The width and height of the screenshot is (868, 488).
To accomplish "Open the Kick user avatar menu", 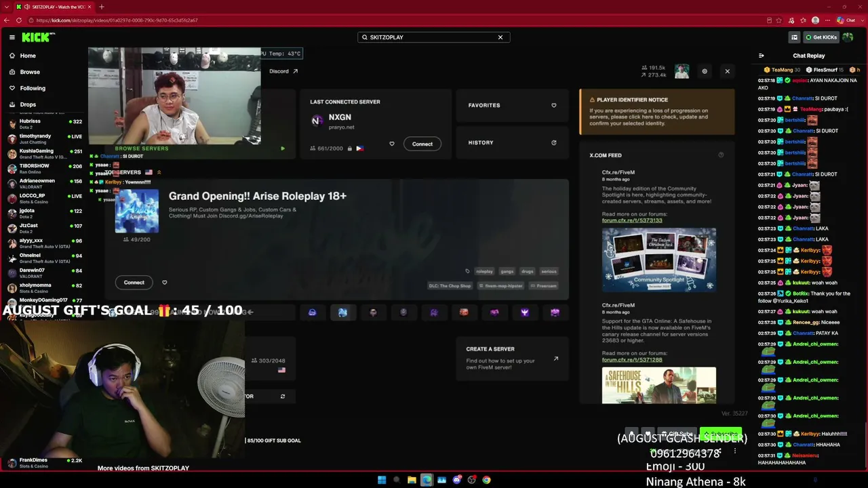I will pos(848,37).
